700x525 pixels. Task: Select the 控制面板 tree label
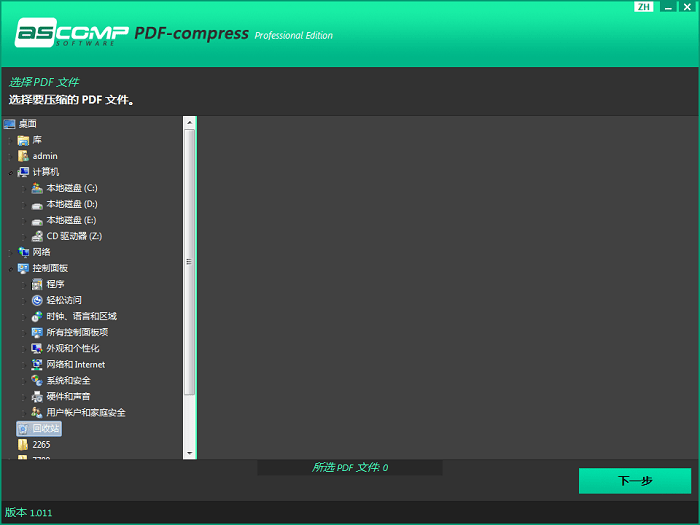click(x=50, y=269)
